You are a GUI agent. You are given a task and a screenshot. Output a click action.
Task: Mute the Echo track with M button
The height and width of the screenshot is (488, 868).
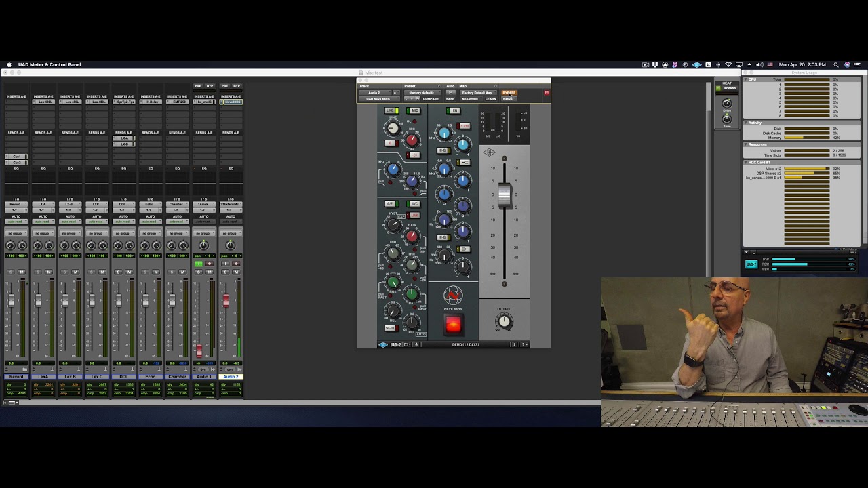pyautogui.click(x=156, y=272)
